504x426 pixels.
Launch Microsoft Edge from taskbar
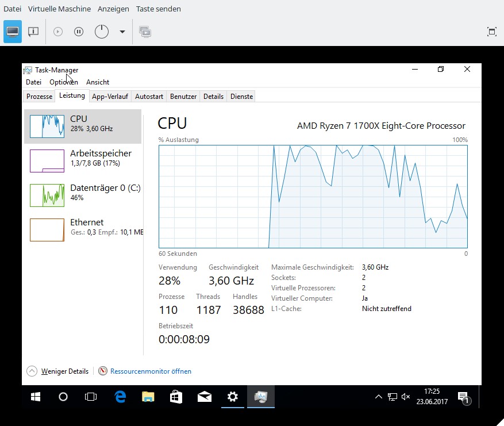coord(120,397)
